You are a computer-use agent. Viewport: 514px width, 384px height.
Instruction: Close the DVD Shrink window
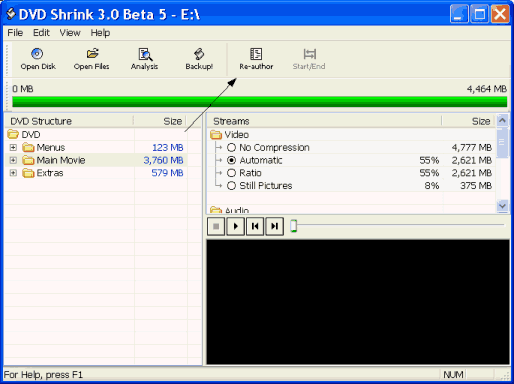[x=500, y=14]
